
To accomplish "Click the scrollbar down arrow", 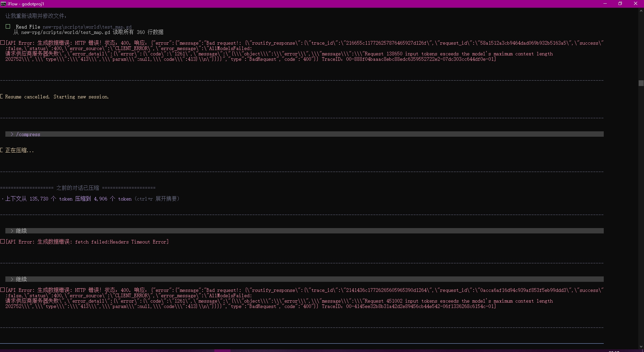I will (x=641, y=346).
